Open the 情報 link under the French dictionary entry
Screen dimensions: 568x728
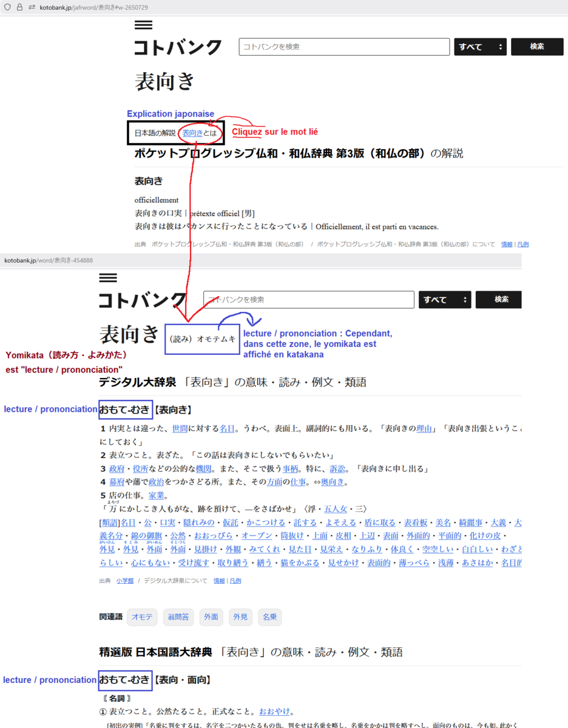(x=507, y=244)
